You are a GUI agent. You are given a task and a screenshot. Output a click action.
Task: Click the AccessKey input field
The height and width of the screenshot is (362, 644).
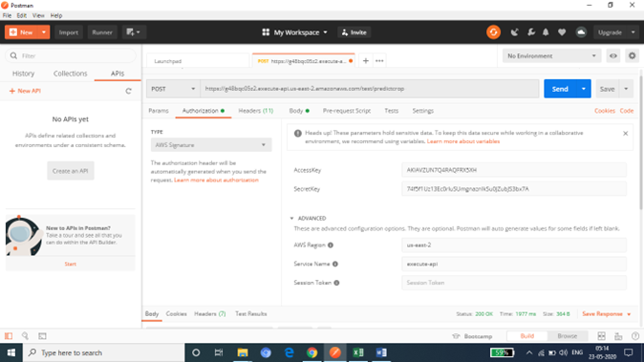(x=514, y=170)
